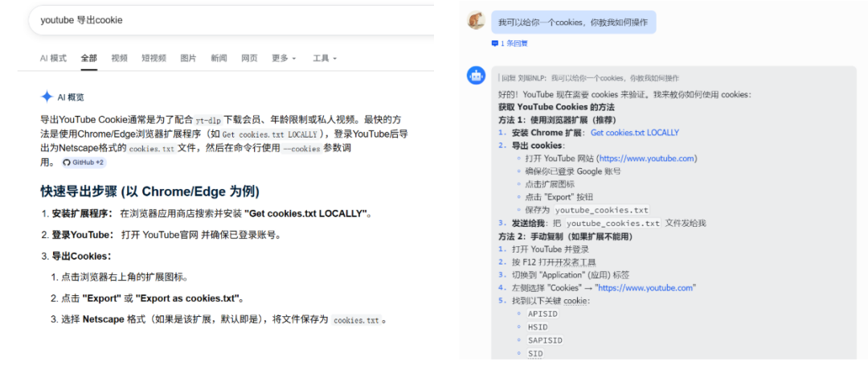This screenshot has height=374, width=868.
Task: Click youtube_cookies.txt code in 保存为 line
Action: 602,211
